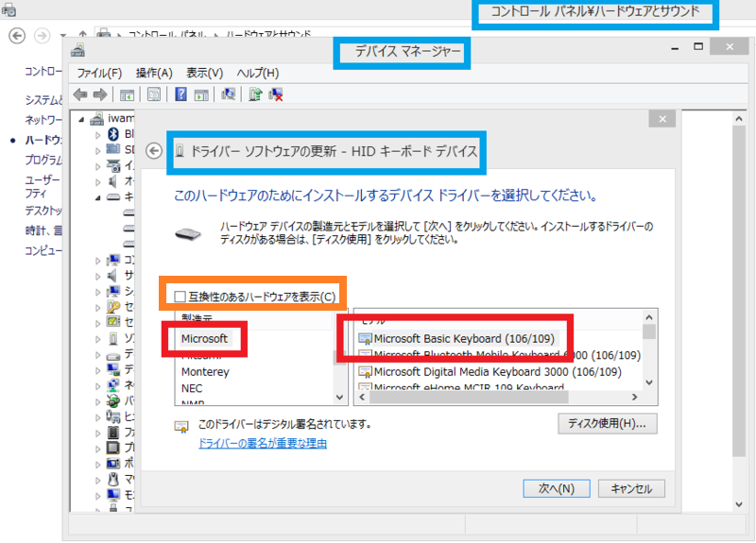Click the 次へ(N) button
This screenshot has height=543, width=756.
click(x=557, y=488)
